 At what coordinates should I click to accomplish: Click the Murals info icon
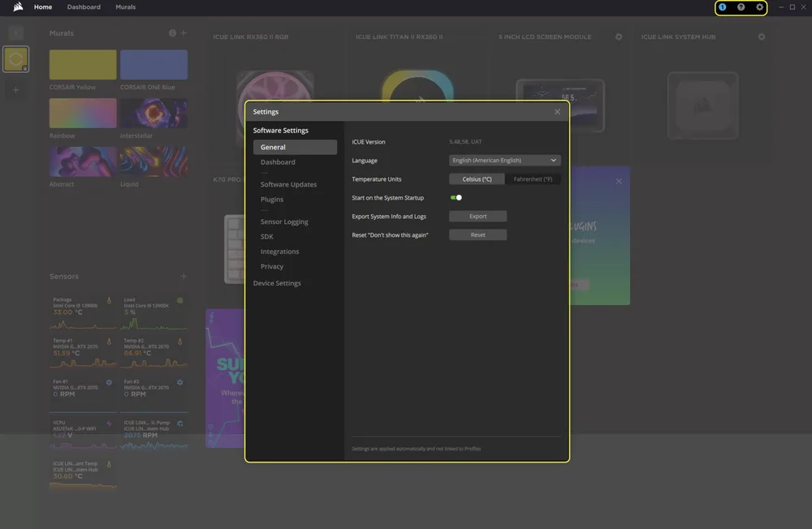pyautogui.click(x=172, y=33)
